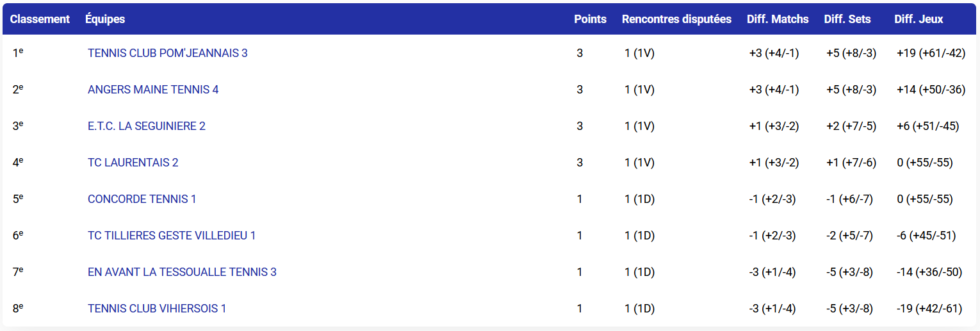The height and width of the screenshot is (331, 980).
Task: Click the Diff. Matchs column header
Action: coord(778,19)
